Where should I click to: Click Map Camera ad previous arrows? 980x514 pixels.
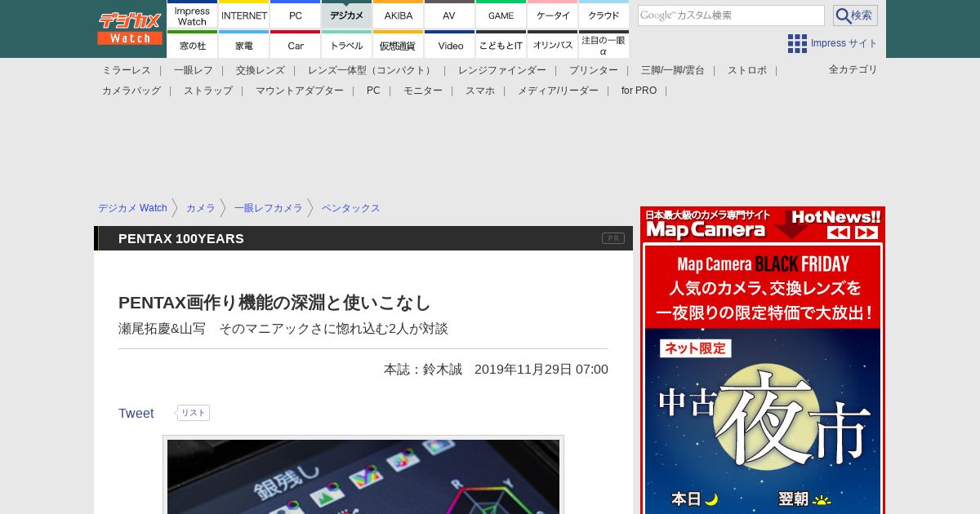coord(839,233)
